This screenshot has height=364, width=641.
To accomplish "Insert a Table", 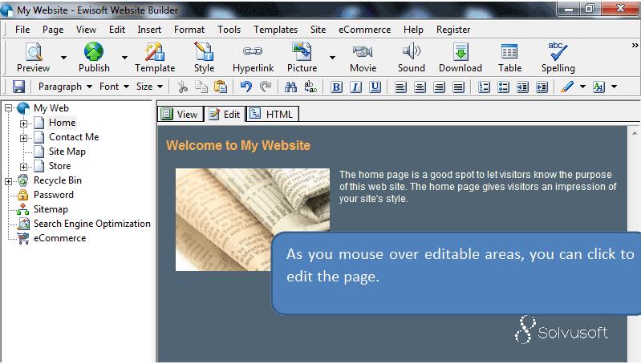I will 509,58.
